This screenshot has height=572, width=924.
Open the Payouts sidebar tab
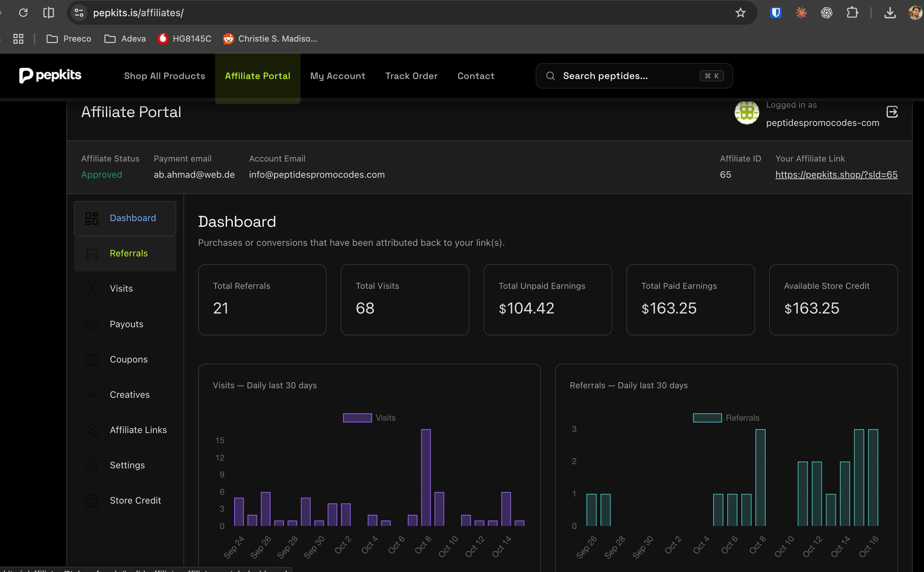point(125,324)
